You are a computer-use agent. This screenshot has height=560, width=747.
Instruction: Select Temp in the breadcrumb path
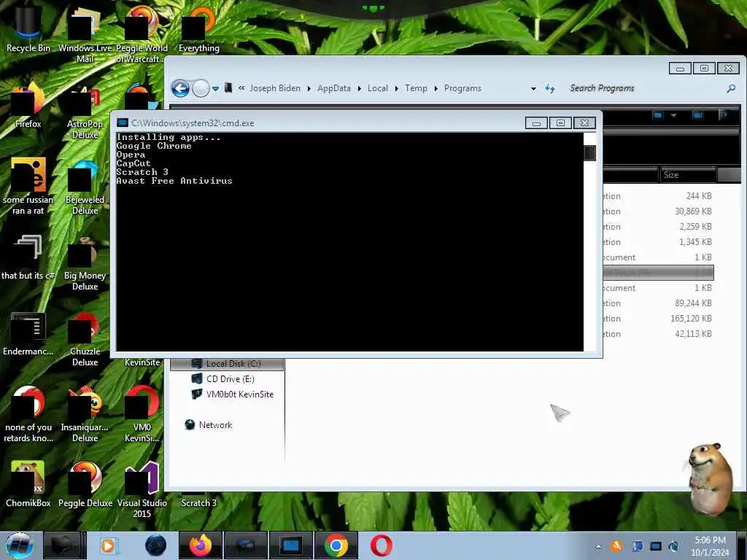click(416, 88)
